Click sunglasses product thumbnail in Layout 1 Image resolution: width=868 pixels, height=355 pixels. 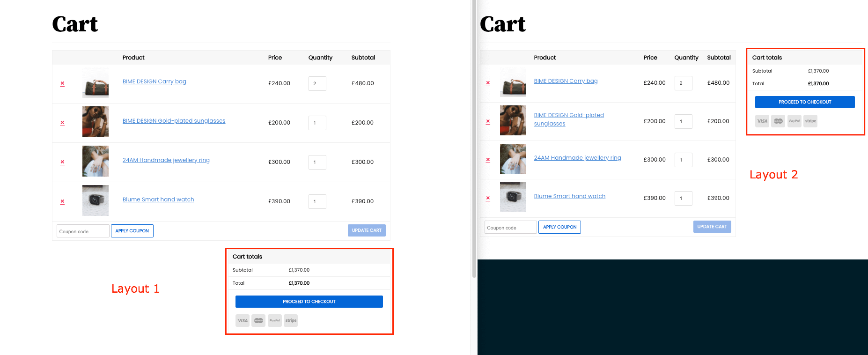coord(96,122)
